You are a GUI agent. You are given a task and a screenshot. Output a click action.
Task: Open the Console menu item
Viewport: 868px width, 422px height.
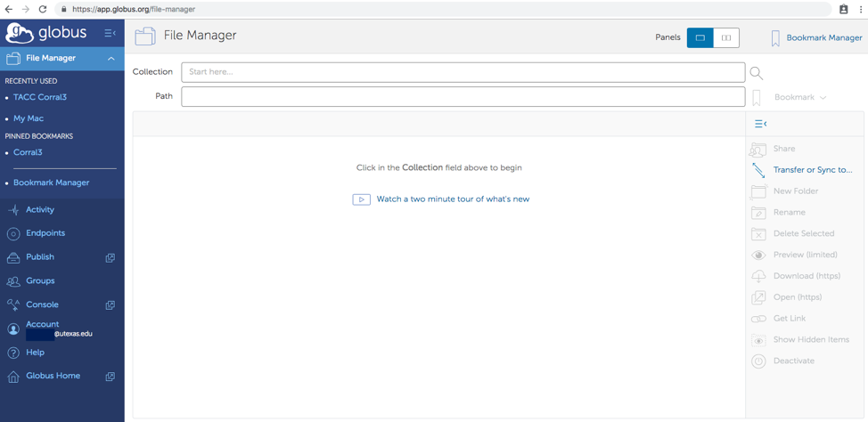pos(42,304)
